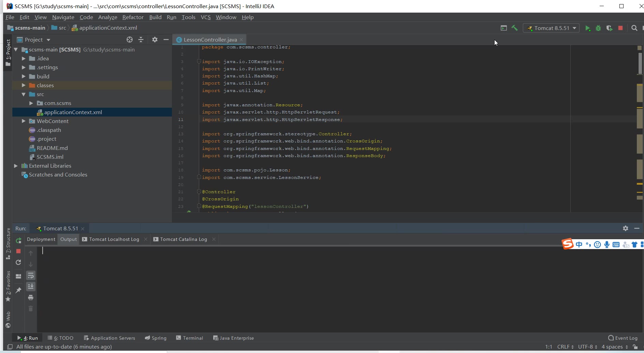Viewport: 644px width, 353px height.
Task: Click the red Stop button in top toolbar
Action: 620,28
